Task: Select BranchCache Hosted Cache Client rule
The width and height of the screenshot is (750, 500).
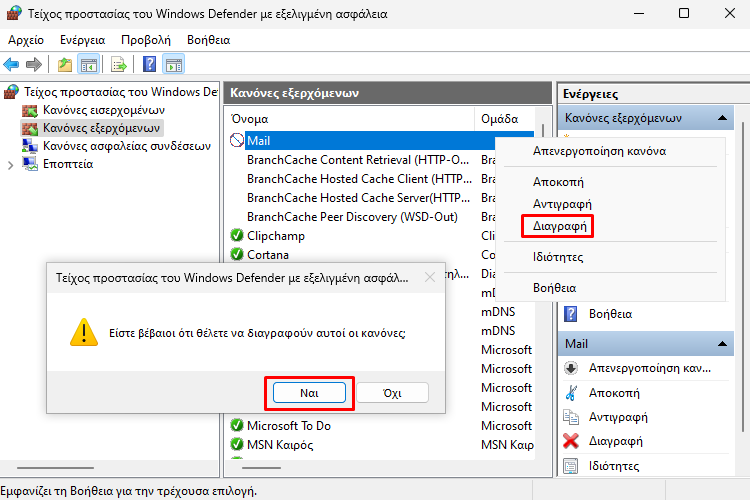Action: point(359,179)
